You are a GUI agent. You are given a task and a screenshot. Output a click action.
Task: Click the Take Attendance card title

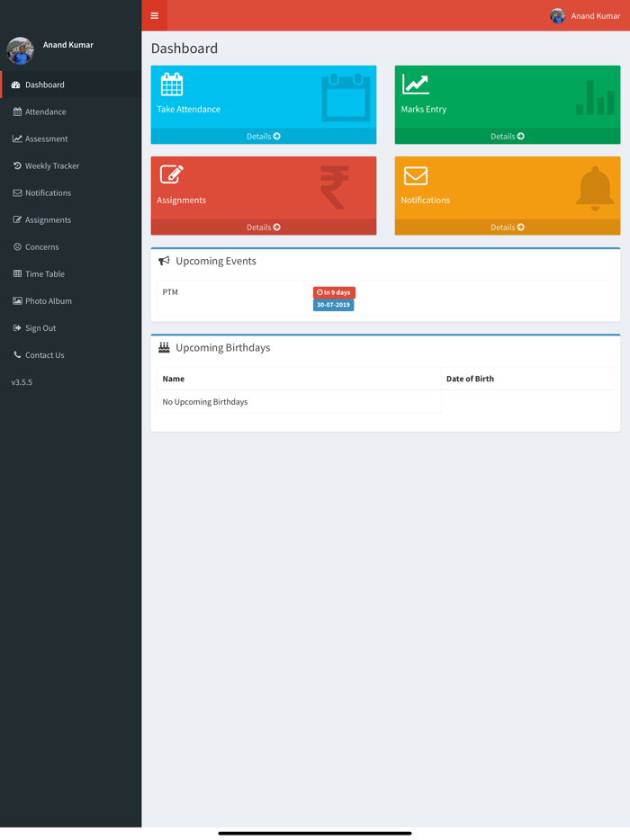189,109
